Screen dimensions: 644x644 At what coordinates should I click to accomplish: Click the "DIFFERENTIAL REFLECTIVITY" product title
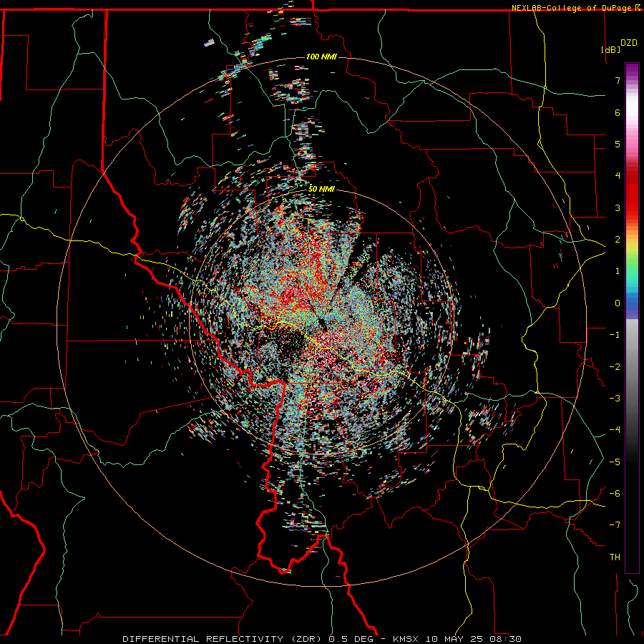pos(203,639)
